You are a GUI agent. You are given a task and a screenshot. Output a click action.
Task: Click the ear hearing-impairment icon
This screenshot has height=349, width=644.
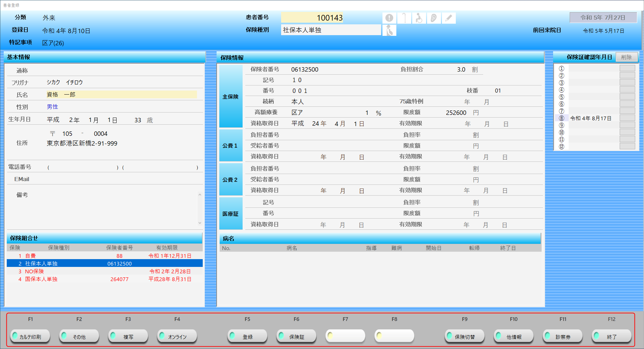434,18
